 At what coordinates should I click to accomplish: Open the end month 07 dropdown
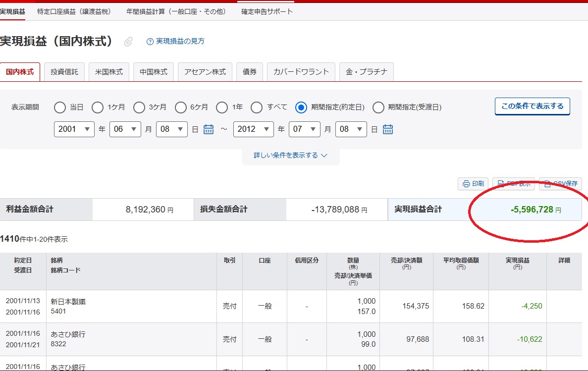(305, 129)
